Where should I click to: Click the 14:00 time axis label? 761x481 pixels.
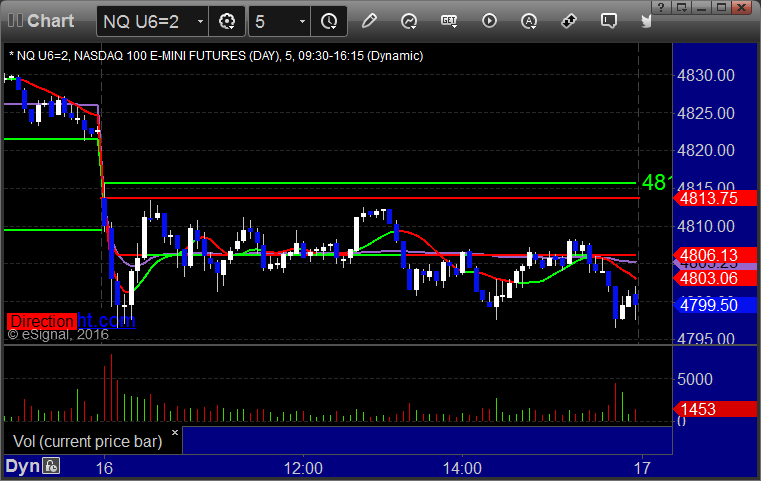[462, 468]
